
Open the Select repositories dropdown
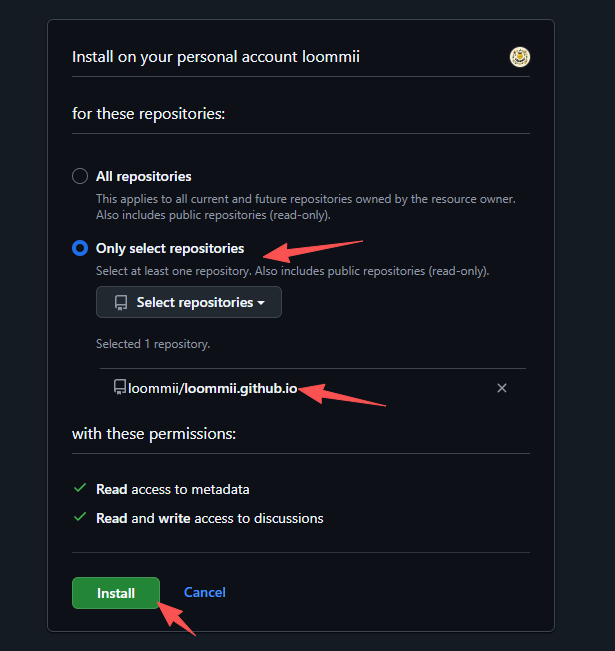pos(189,302)
